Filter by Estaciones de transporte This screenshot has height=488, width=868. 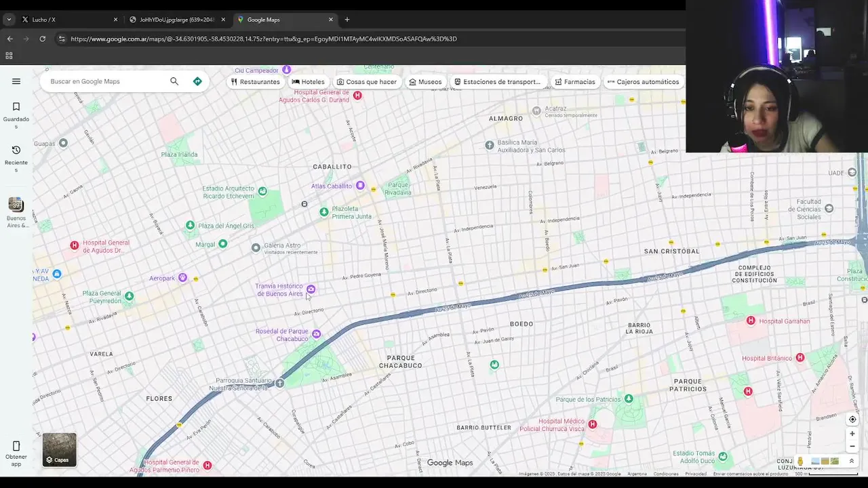coord(498,82)
